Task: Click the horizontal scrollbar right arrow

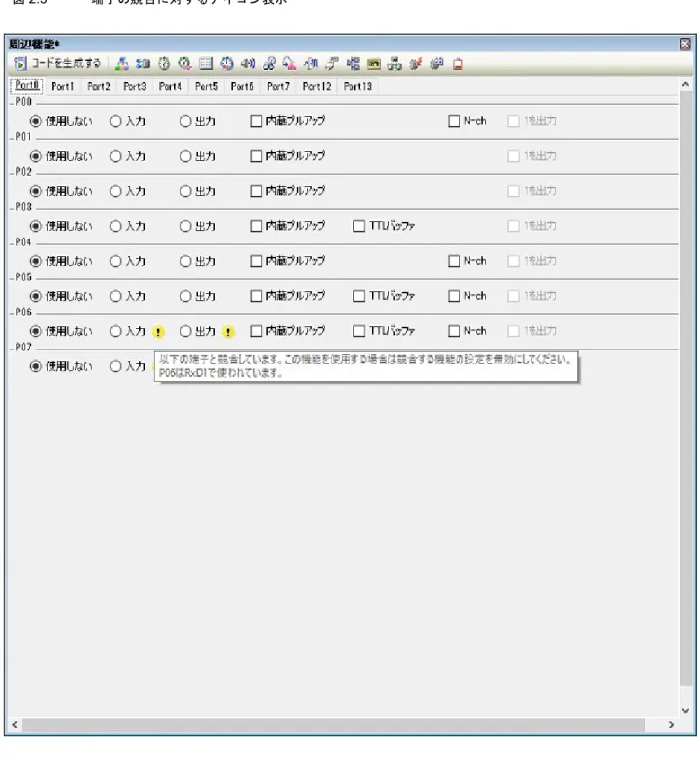Action: [x=671, y=724]
